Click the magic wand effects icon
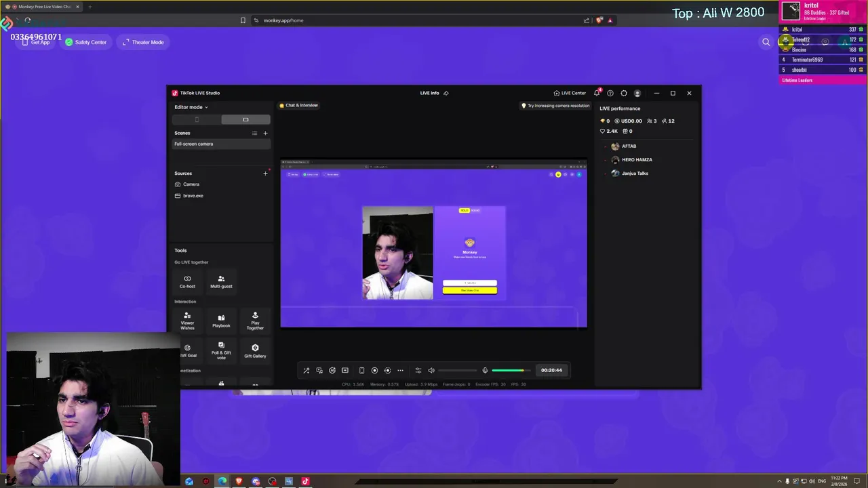868x488 pixels. tap(307, 370)
